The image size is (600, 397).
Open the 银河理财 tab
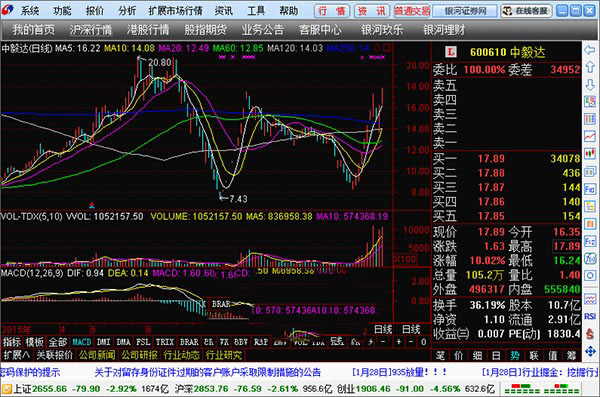click(x=444, y=30)
